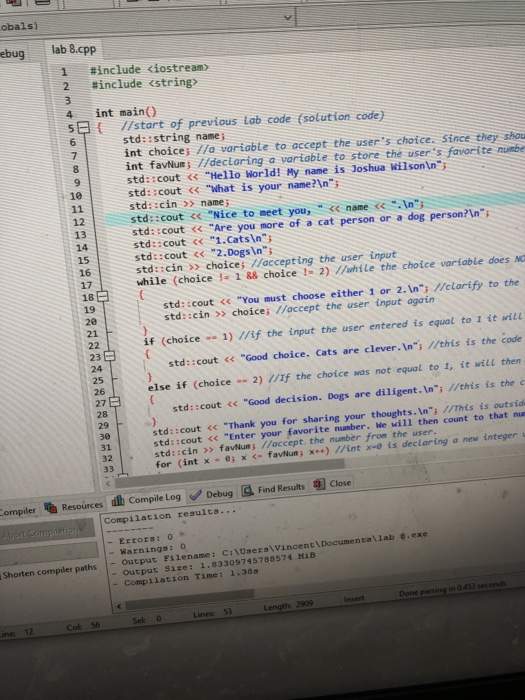The width and height of the screenshot is (525, 700).
Task: Click the Find Results magnifier icon
Action: tap(248, 491)
